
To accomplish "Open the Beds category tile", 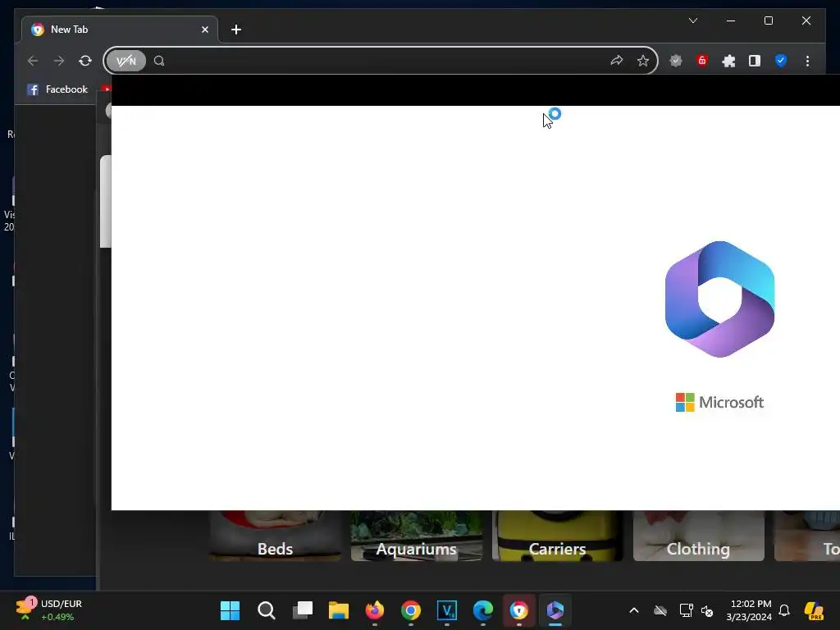I will coord(275,536).
